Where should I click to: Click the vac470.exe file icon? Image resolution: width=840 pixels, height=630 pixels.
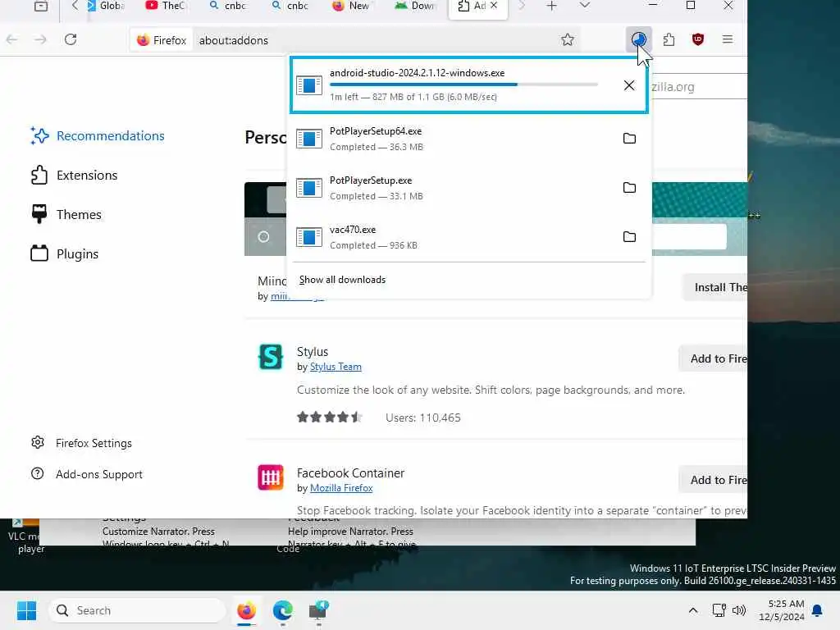click(309, 237)
